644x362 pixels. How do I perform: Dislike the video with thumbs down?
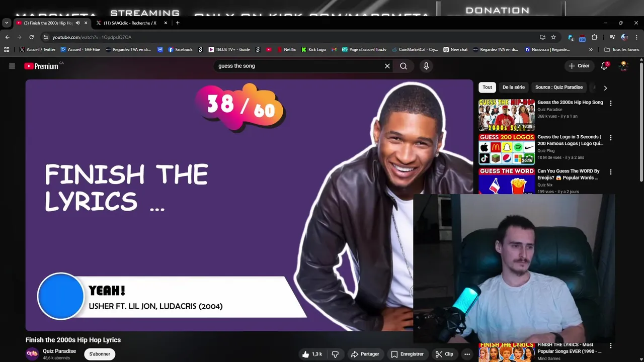335,354
